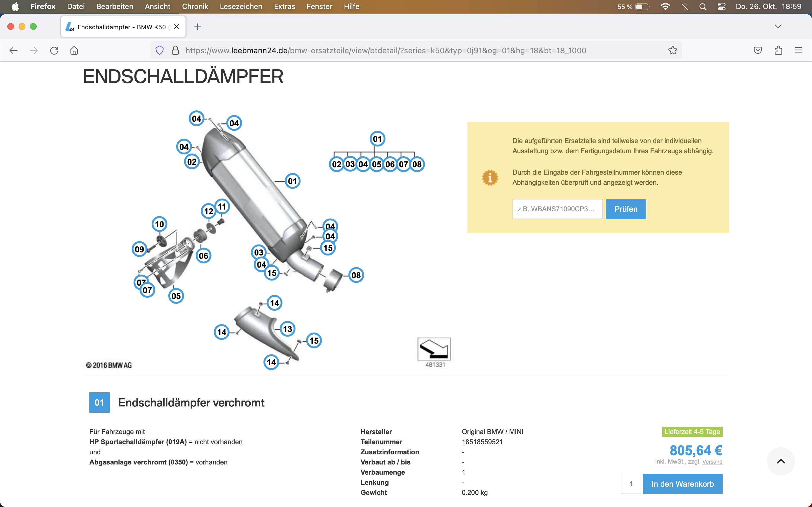Open Save to Pocket icon
Image resolution: width=812 pixels, height=507 pixels.
point(758,50)
